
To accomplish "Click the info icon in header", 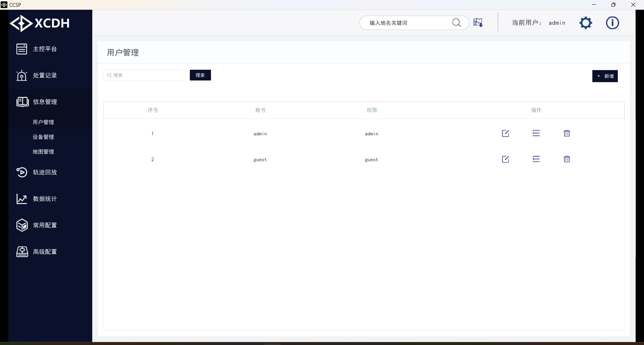I will point(612,23).
